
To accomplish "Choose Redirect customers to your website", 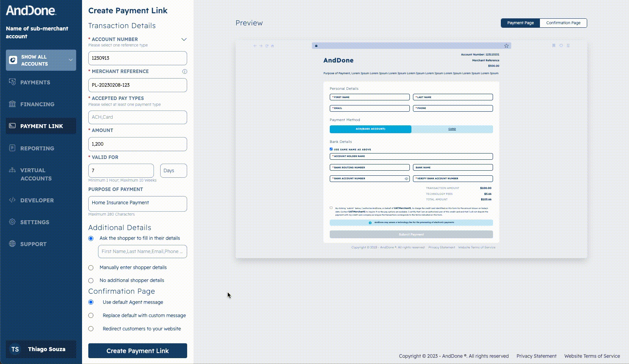I will pyautogui.click(x=91, y=329).
